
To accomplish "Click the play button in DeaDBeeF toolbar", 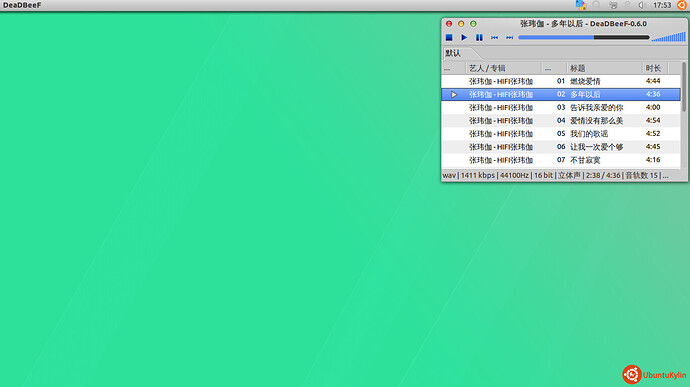I will (x=464, y=37).
